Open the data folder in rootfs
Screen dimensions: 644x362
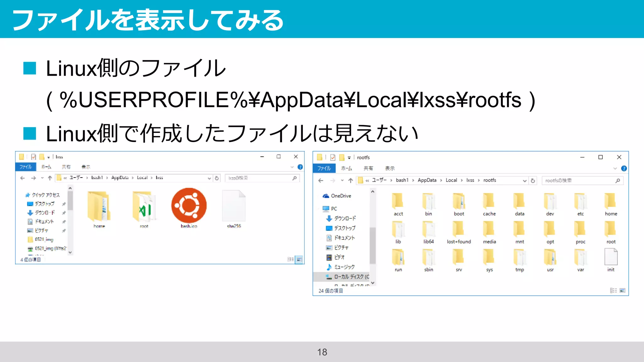(x=519, y=204)
